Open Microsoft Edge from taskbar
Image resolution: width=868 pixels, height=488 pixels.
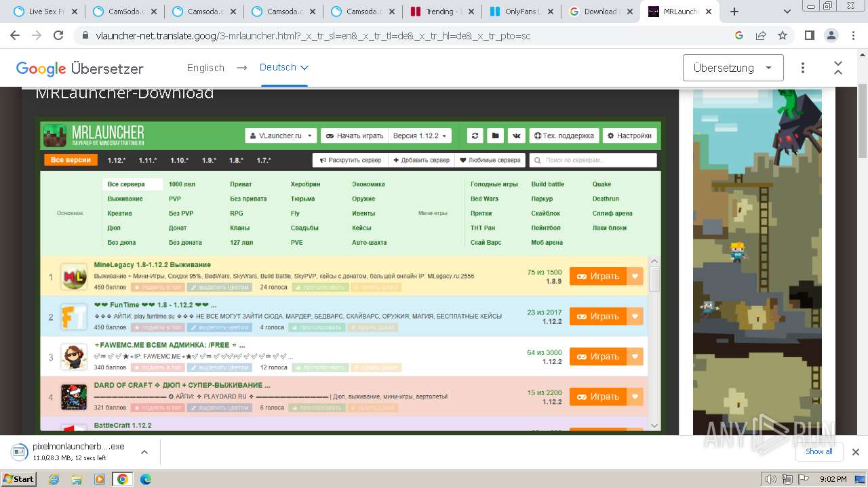[146, 479]
